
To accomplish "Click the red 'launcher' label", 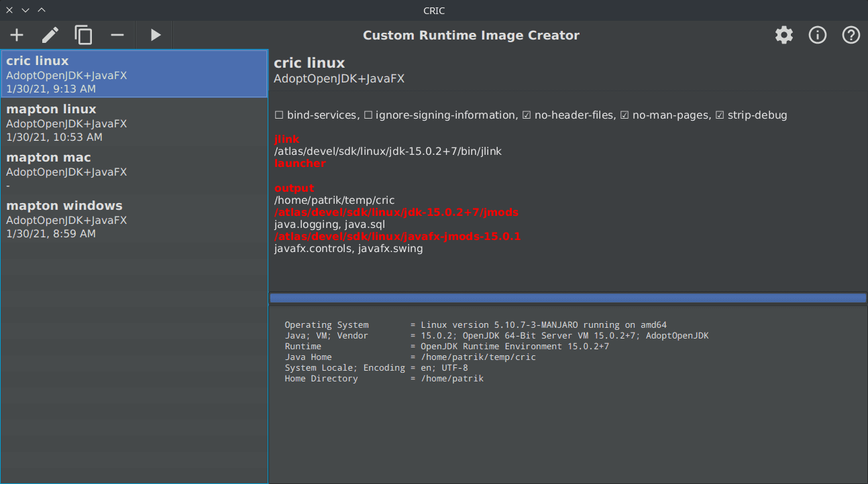I will [300, 164].
